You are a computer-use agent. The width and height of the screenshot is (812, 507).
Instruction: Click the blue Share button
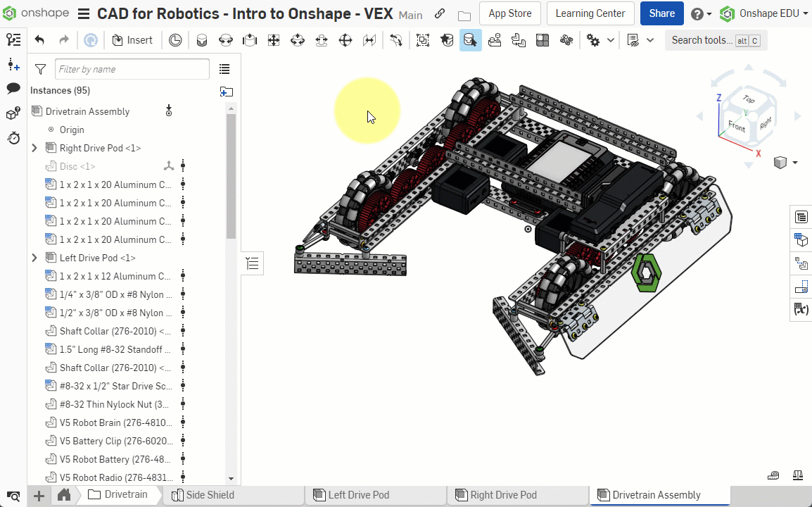(x=661, y=13)
